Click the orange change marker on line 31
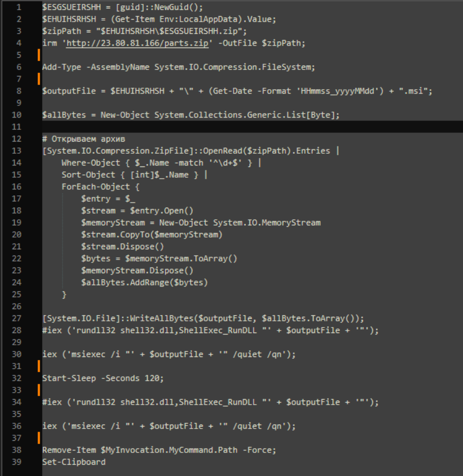This screenshot has width=463, height=476. 39,366
